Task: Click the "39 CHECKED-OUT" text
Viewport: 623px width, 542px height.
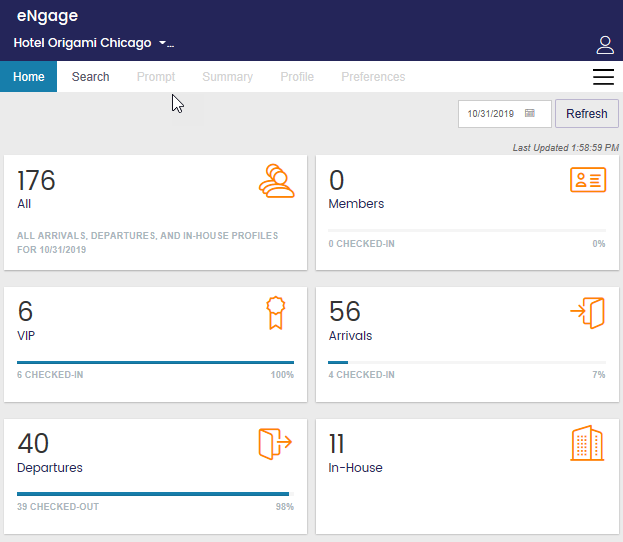Action: point(58,507)
